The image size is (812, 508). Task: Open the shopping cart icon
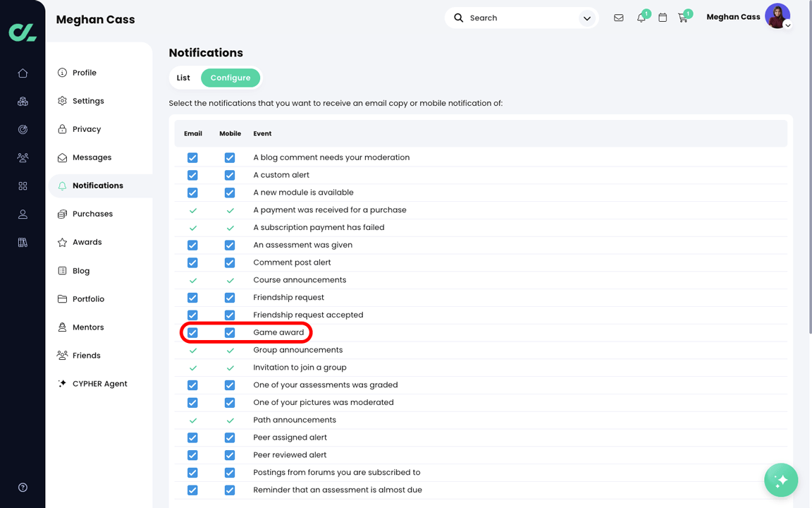[683, 18]
